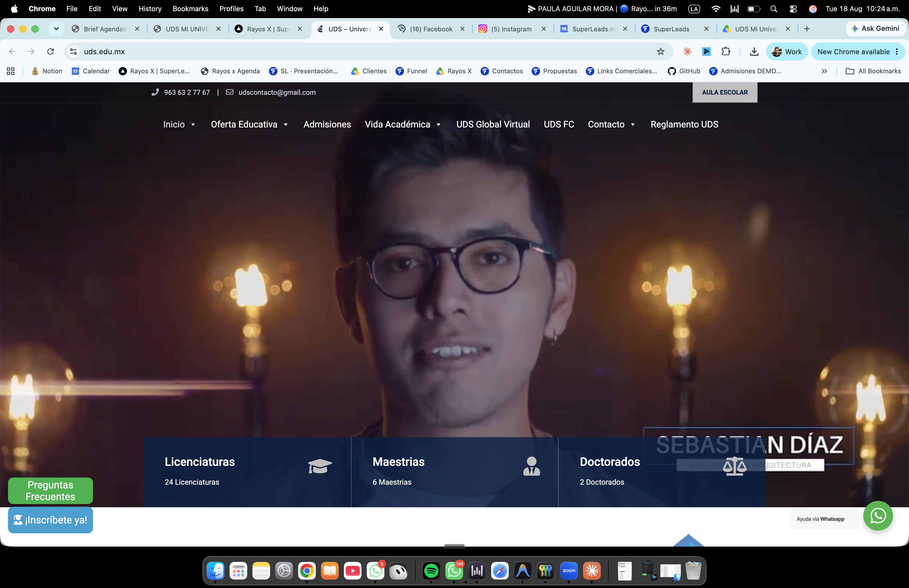Click the Ask Gemini button

875,29
